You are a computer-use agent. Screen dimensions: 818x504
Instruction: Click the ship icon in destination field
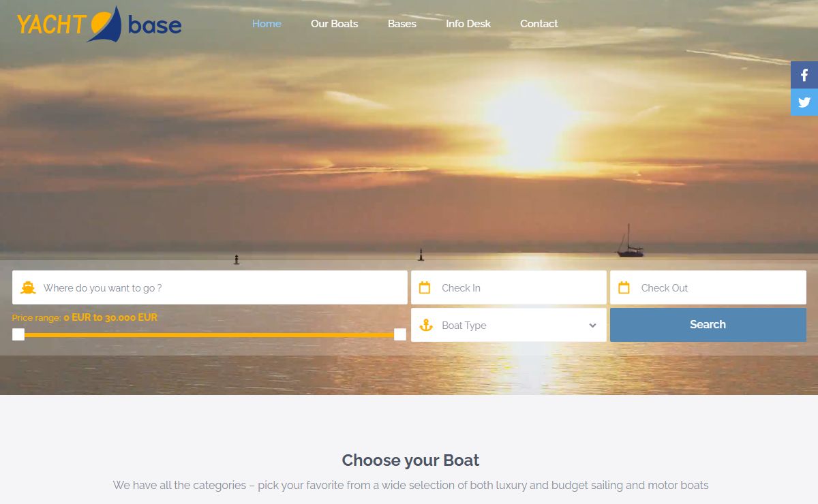click(28, 288)
